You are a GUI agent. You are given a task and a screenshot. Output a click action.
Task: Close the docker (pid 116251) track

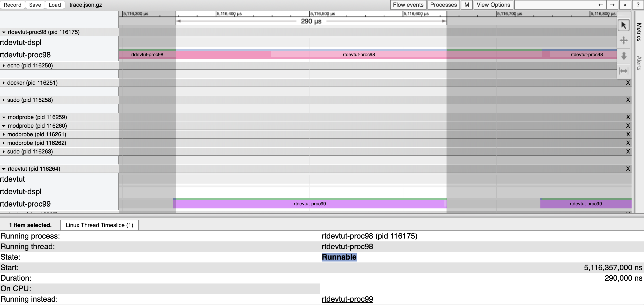(x=628, y=83)
